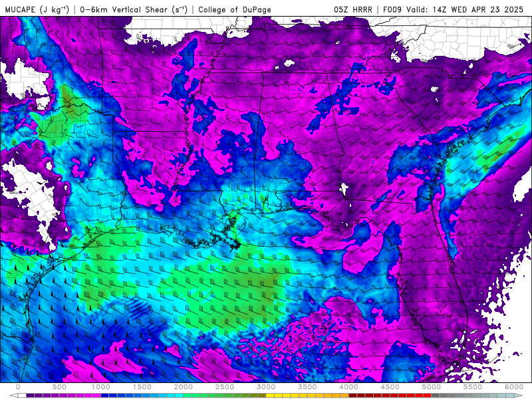Click the F009 Valid: 14Z WED APR 23 2025 text
Screen dimensions: 532x399
454,9
